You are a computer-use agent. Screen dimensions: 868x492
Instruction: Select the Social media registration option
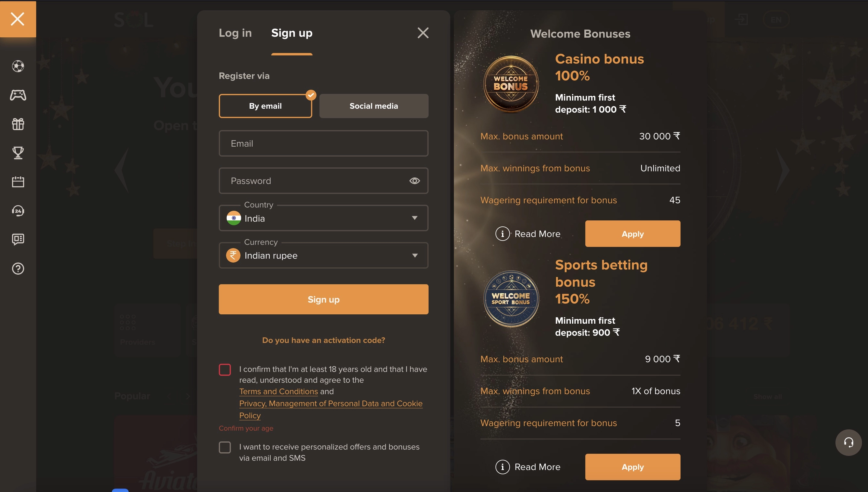[x=374, y=106]
